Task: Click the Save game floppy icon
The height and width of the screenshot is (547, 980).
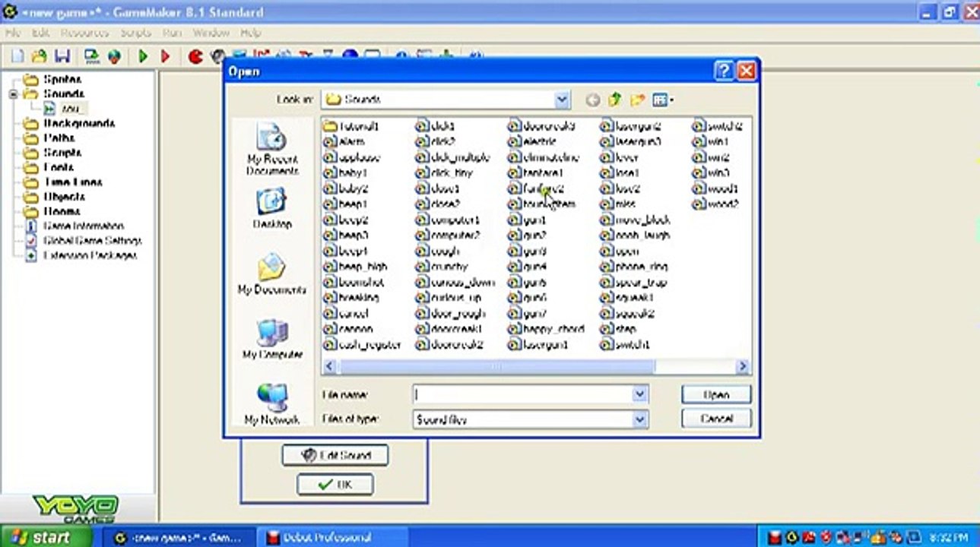Action: tap(62, 55)
